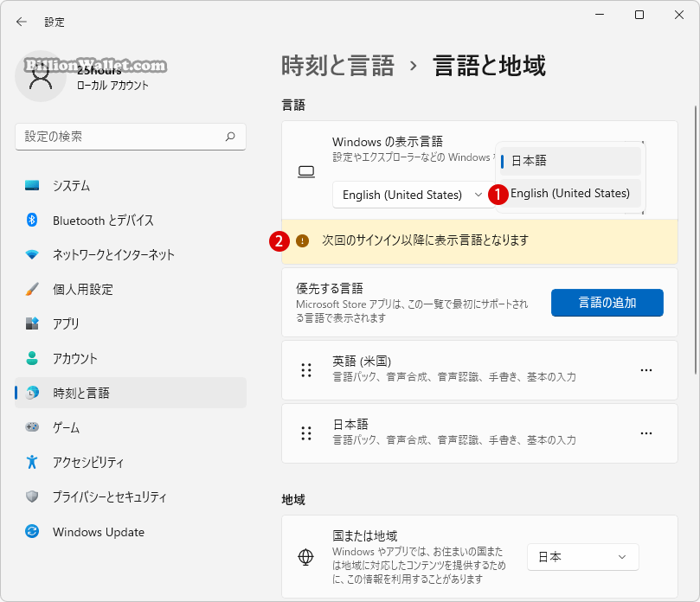The width and height of the screenshot is (700, 602).
Task: Click the 言語の追加 button
Action: click(x=607, y=303)
